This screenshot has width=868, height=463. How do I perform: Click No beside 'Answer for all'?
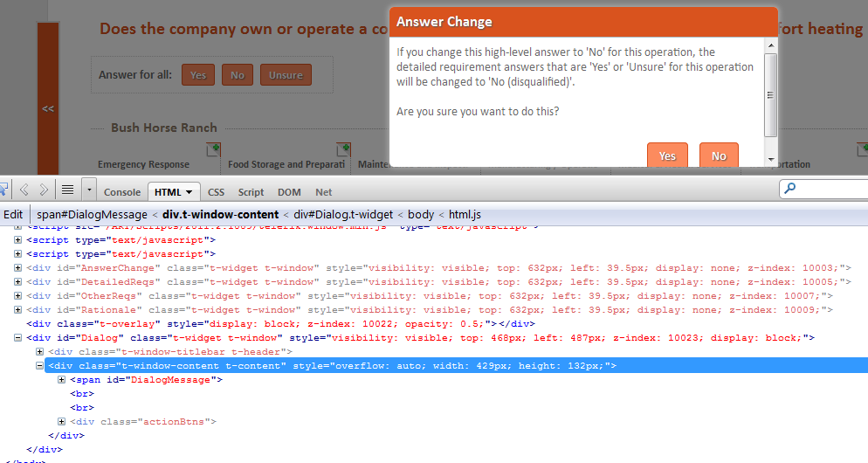(x=238, y=75)
